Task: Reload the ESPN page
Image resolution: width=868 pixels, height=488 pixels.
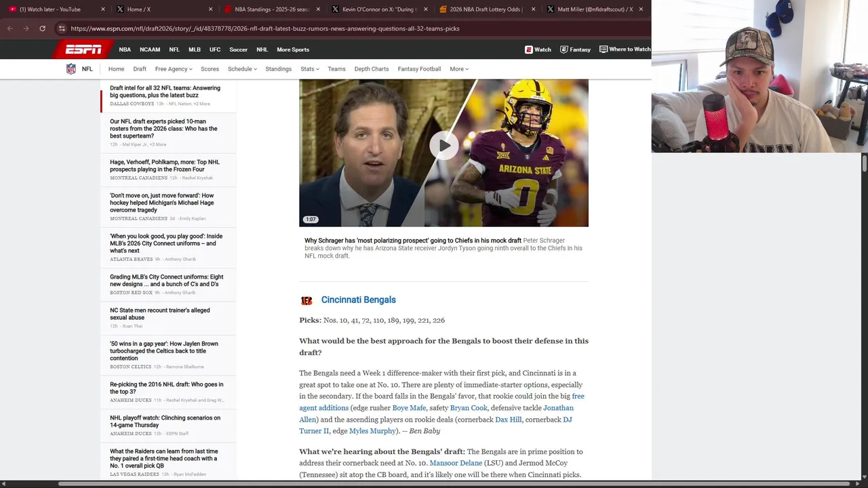Action: pos(42,28)
